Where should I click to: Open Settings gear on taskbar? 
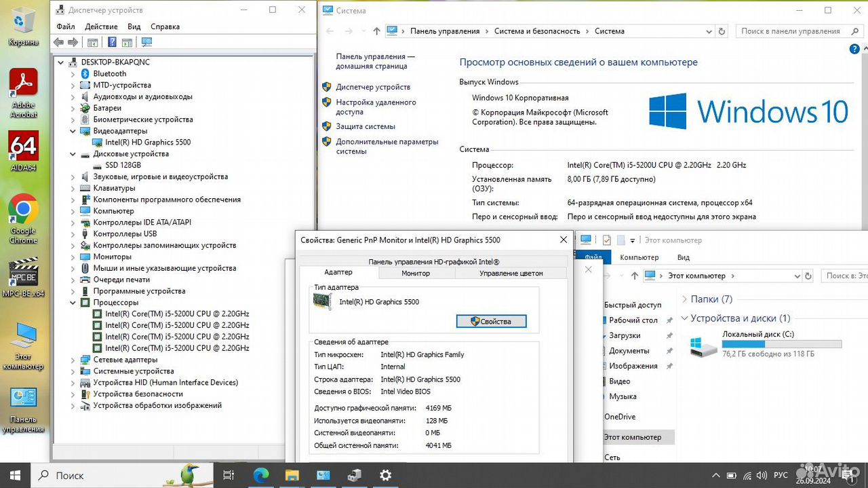pos(385,475)
